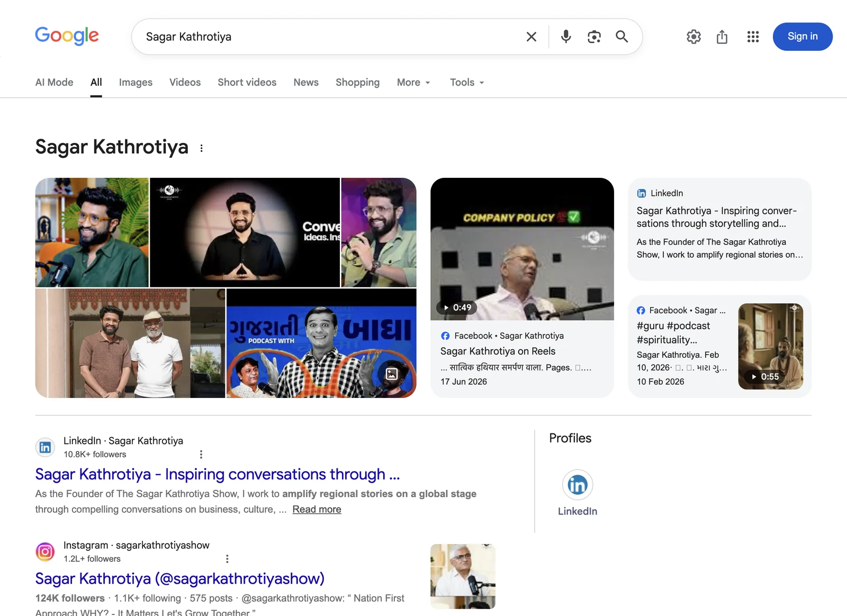
Task: Open LinkedIn profile icon under Profiles
Action: pyautogui.click(x=578, y=485)
